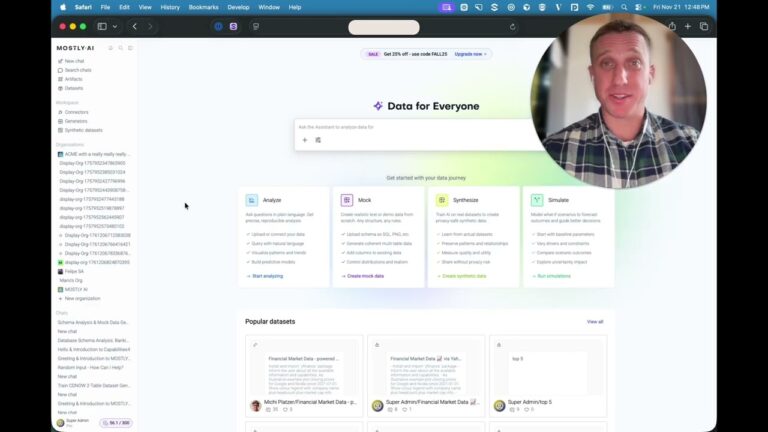Click the credits usage indicator 56.1 / 300
This screenshot has height=432, width=768.
(x=114, y=423)
